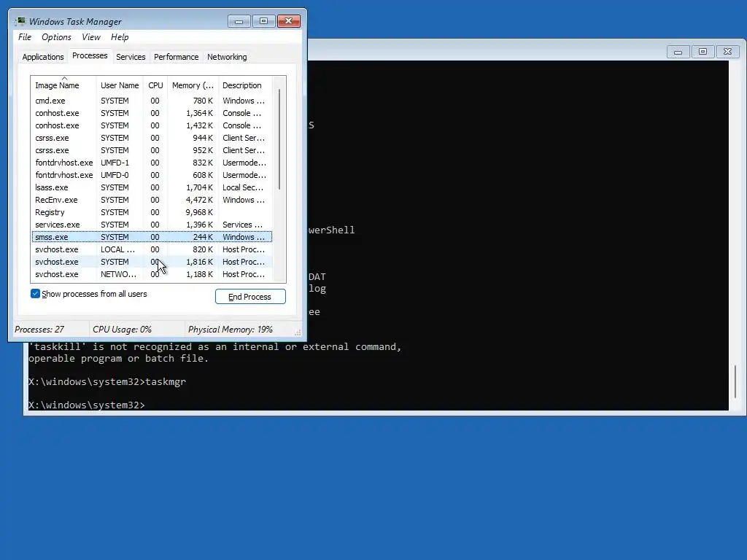Viewport: 747px width, 560px height.
Task: Click the 'taskkill' is not recognized message
Action: coord(215,352)
